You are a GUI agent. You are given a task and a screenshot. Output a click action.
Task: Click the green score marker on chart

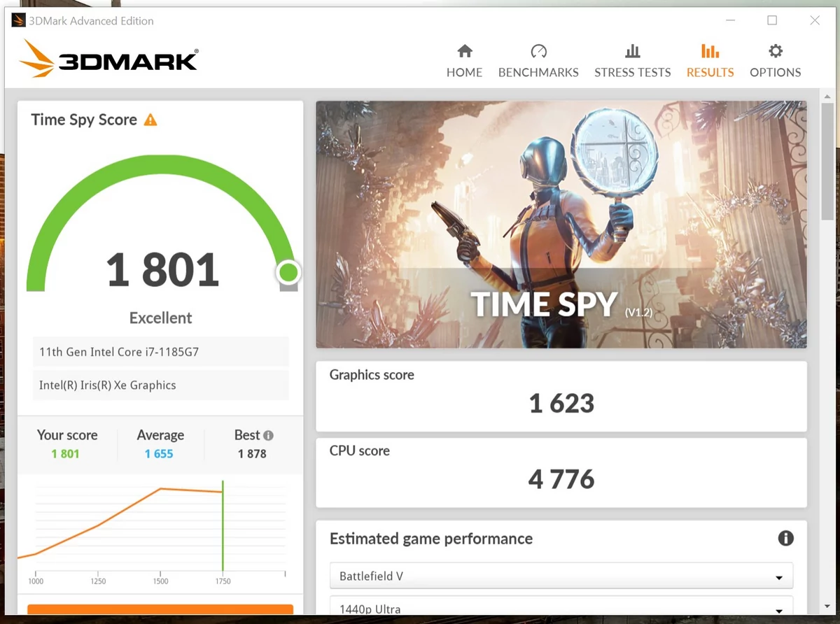[x=223, y=526]
